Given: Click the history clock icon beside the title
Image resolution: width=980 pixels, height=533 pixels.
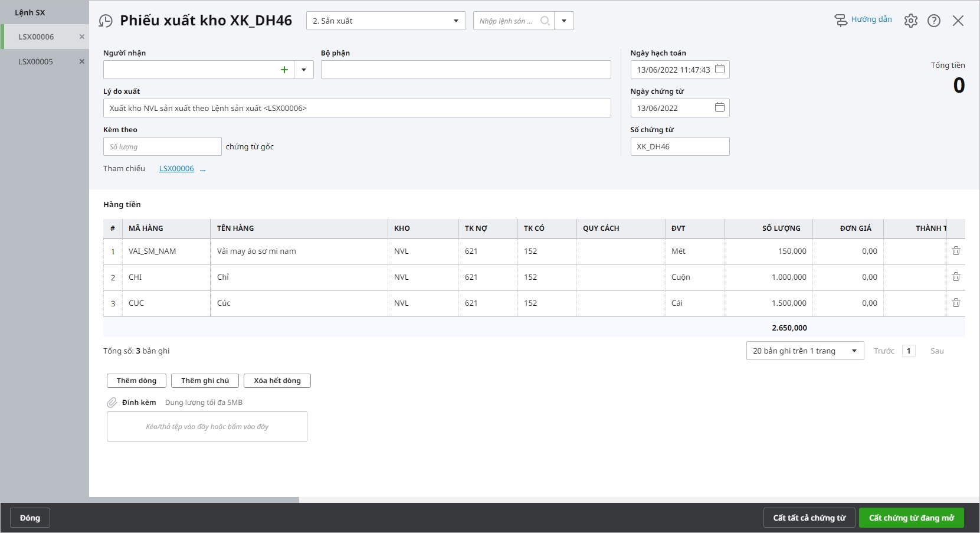Looking at the screenshot, I should [x=106, y=21].
